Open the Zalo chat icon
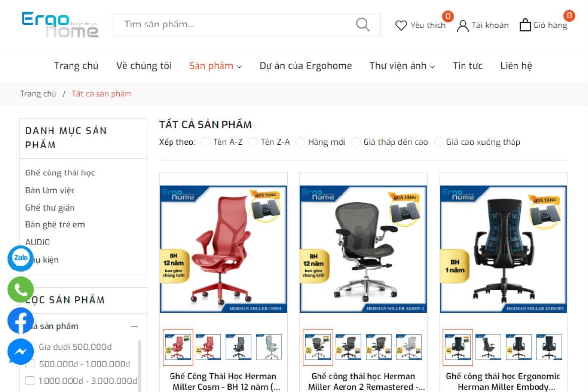The image size is (588, 392). (21, 258)
